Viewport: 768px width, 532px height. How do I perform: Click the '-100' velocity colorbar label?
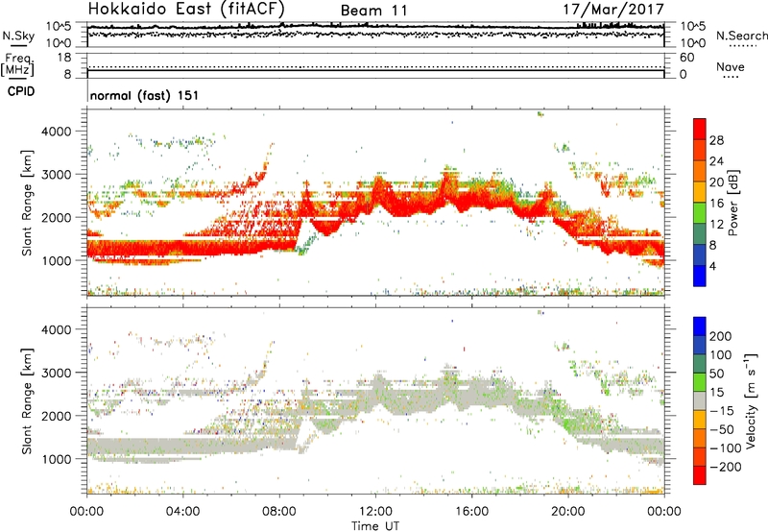click(726, 448)
